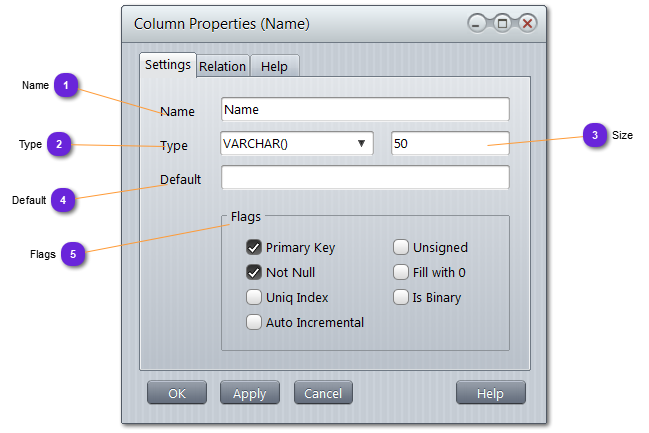Click the numbered callout marker 1

[66, 86]
